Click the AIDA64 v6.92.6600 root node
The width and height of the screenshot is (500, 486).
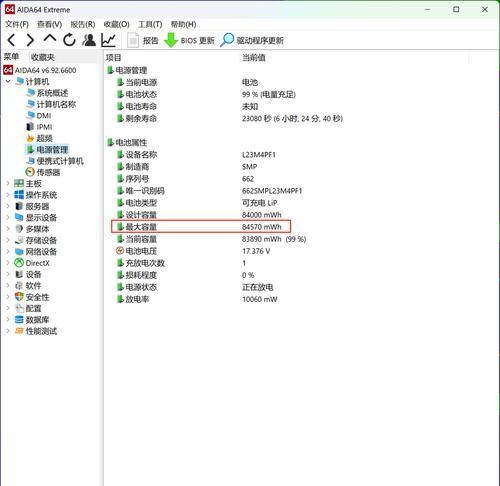[x=40, y=70]
